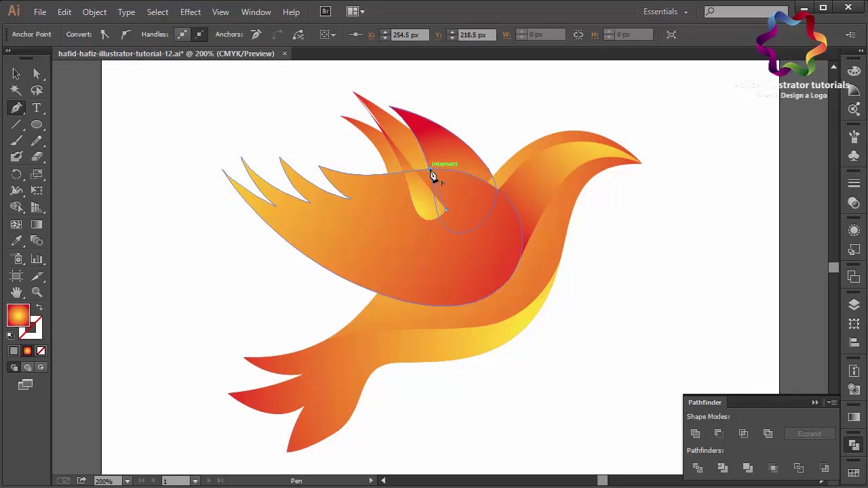
Task: Click Divide pathfinder icon
Action: (697, 468)
